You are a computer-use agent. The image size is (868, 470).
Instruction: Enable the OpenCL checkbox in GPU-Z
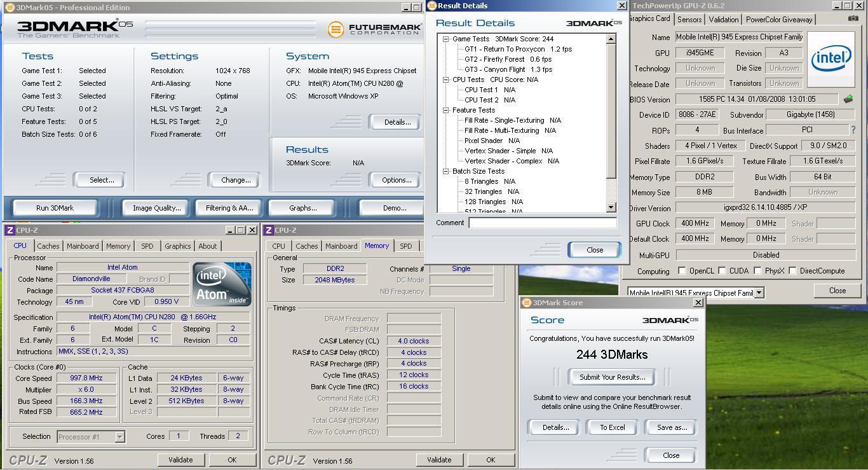click(682, 271)
